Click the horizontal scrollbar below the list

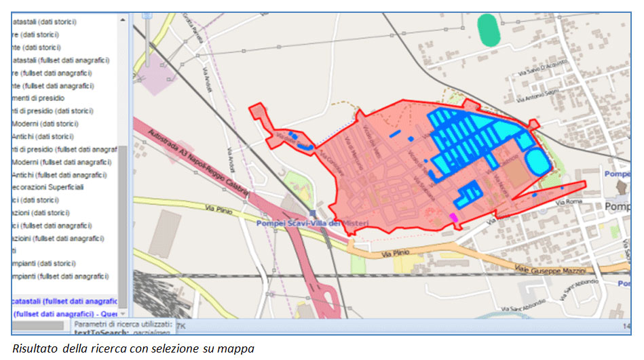point(41,327)
